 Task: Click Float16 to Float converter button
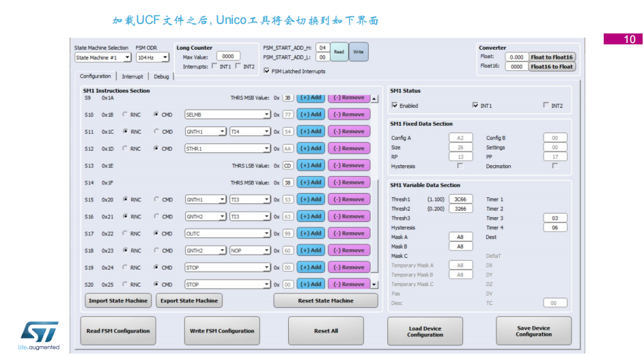point(552,66)
